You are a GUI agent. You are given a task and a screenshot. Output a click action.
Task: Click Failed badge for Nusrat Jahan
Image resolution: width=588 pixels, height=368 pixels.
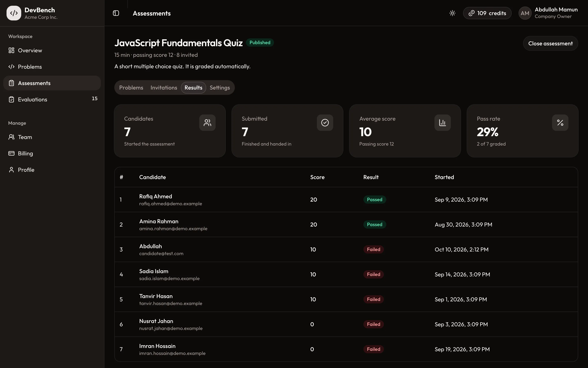pos(373,324)
